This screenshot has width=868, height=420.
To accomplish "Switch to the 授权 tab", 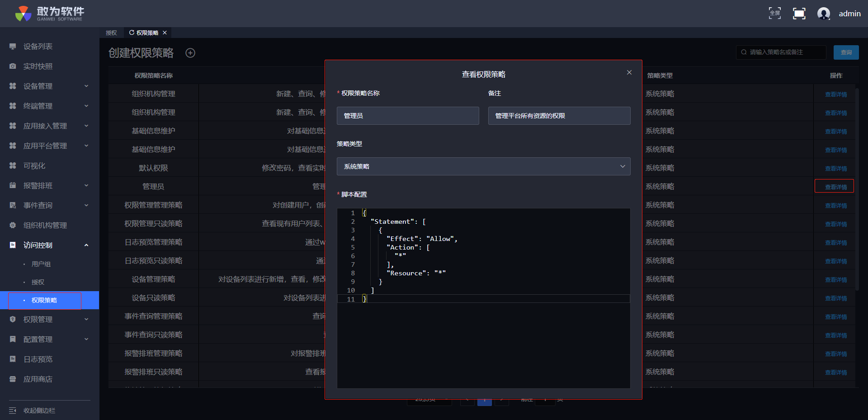I will 111,33.
